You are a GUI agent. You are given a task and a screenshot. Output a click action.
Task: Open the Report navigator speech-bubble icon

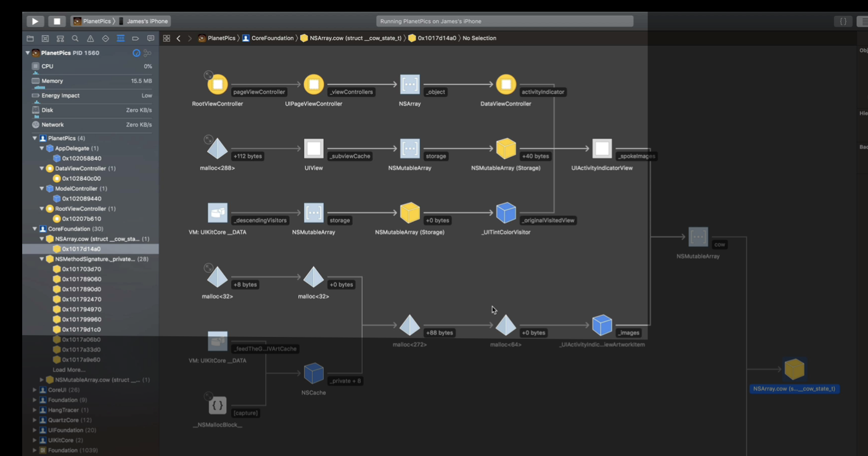150,38
